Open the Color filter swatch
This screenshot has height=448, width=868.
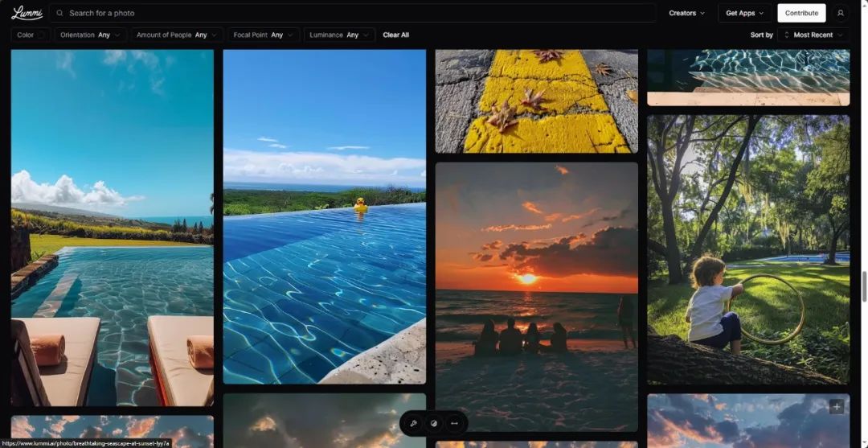click(x=41, y=35)
